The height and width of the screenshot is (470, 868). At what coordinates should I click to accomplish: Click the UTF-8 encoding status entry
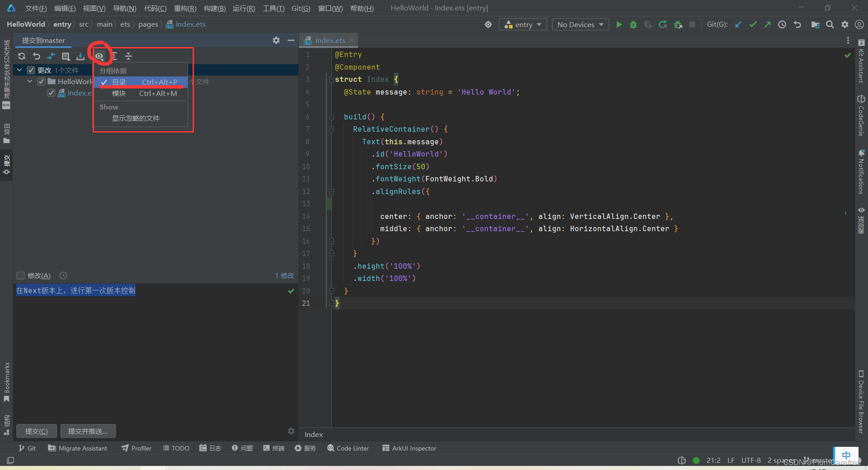pyautogui.click(x=751, y=460)
